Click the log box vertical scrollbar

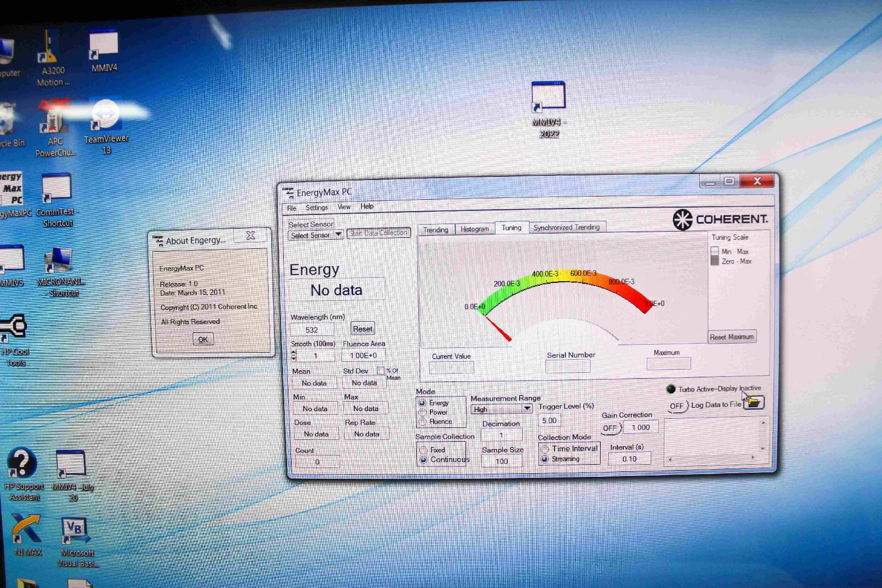(763, 435)
